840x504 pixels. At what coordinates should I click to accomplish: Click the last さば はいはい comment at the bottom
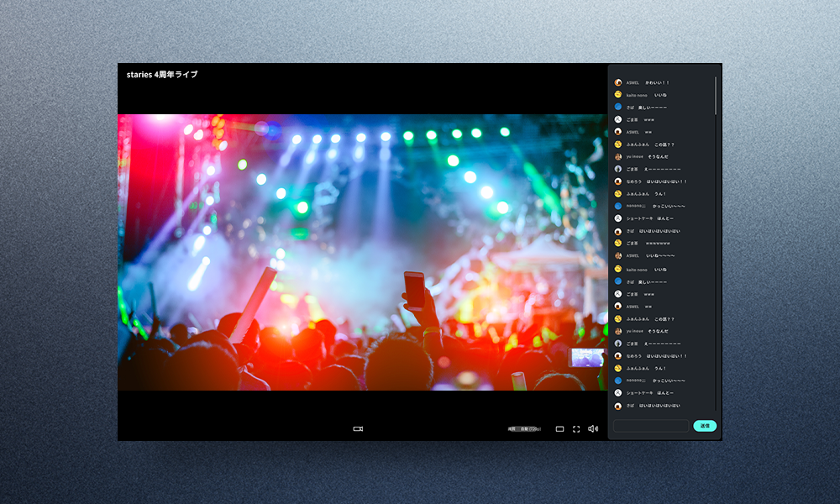[659, 406]
